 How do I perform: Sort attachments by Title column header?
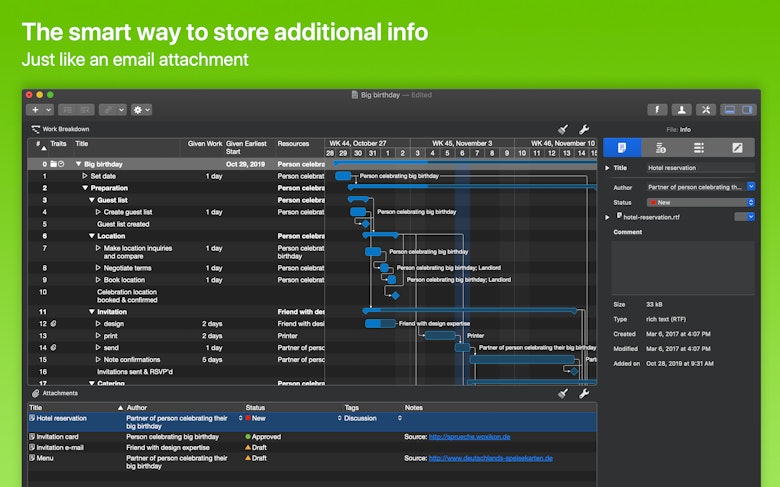click(x=76, y=407)
